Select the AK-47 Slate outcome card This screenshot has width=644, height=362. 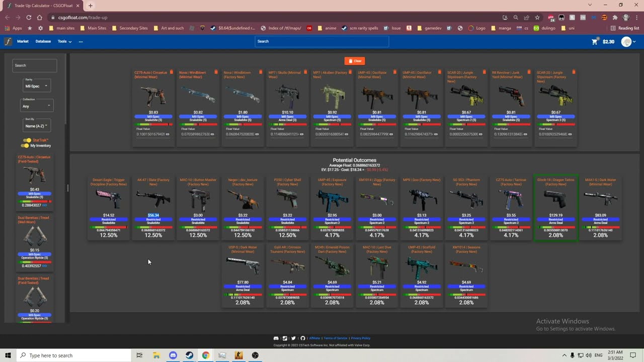point(153,208)
